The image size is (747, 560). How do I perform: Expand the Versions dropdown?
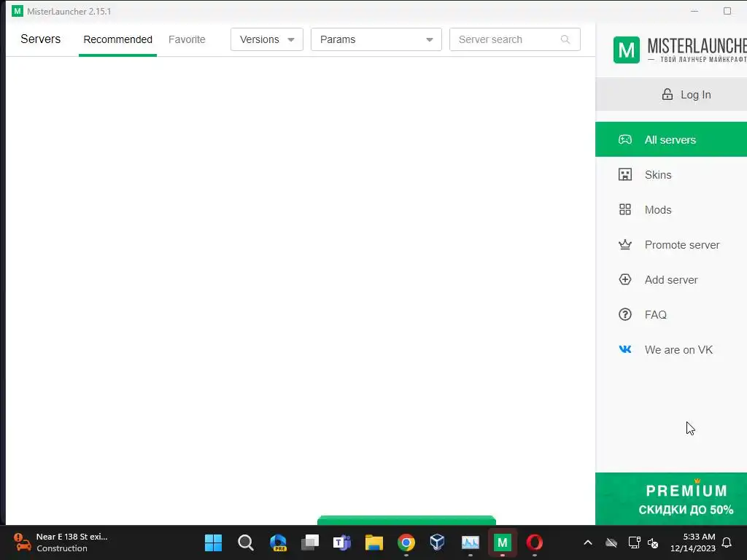(x=267, y=39)
